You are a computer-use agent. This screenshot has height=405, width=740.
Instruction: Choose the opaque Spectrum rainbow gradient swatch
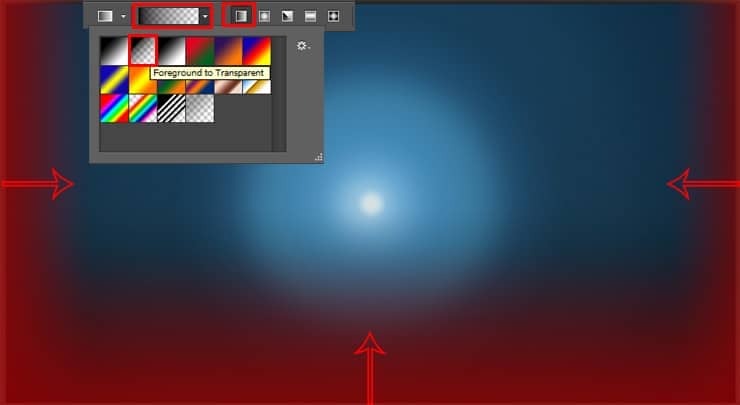114,109
